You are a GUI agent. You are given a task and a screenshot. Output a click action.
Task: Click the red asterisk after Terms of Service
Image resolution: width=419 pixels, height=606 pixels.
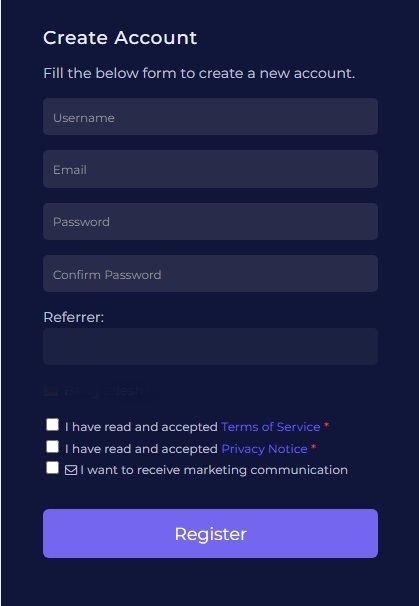coord(327,426)
